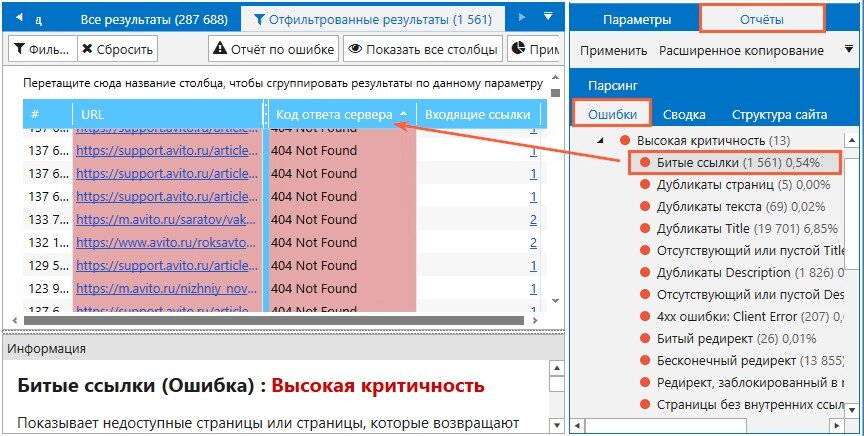Select Битый редирект (26) item
The image size is (864, 436).
pos(736,339)
